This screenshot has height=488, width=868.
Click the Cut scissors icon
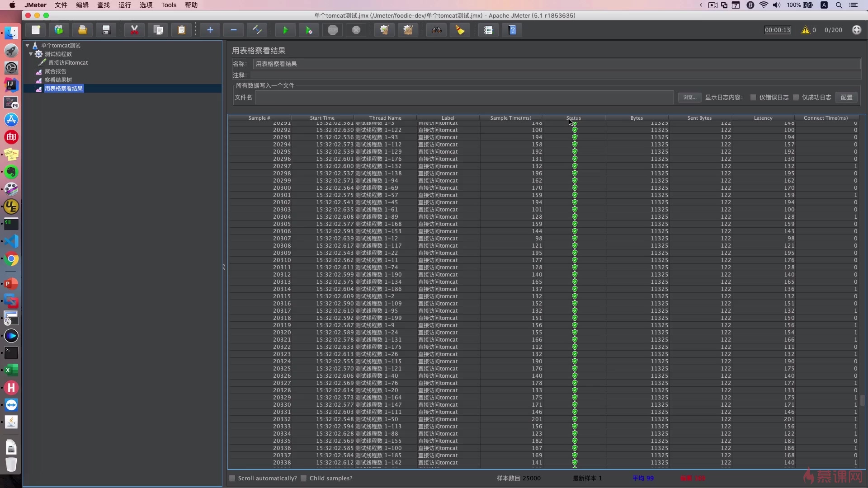click(134, 30)
